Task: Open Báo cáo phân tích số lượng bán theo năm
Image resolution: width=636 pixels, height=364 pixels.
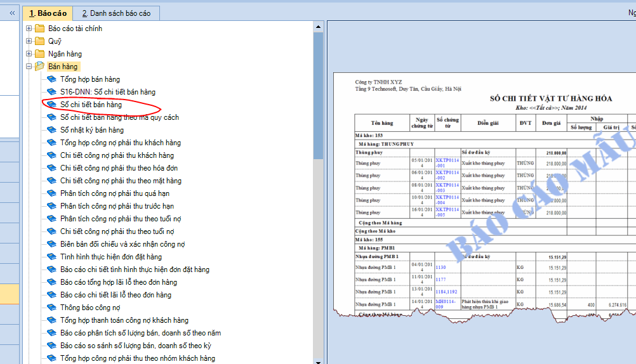Action: [140, 333]
